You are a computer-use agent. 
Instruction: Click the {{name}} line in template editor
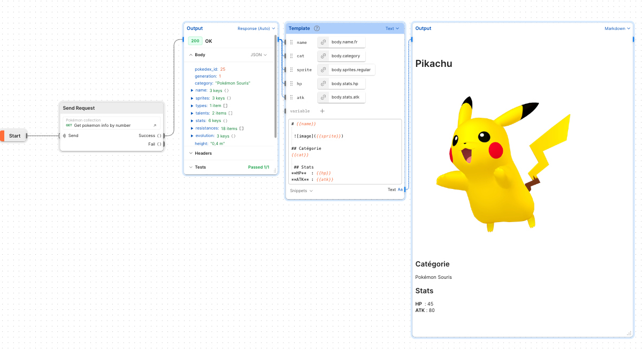pos(304,124)
